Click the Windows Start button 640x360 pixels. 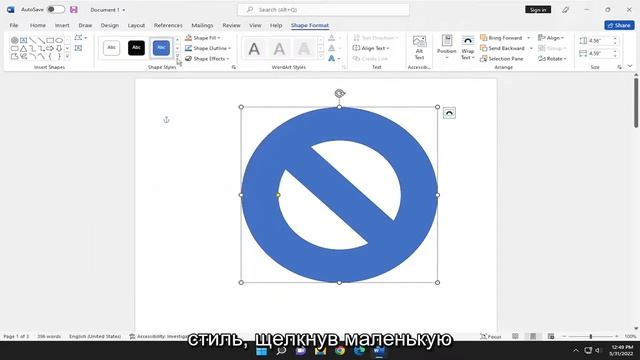262,351
